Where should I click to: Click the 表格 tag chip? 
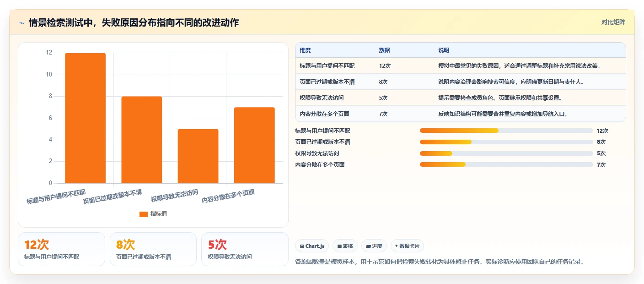[x=345, y=246]
